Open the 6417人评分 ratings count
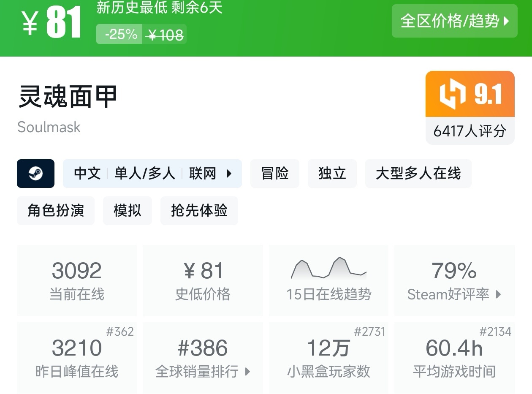 [x=470, y=131]
